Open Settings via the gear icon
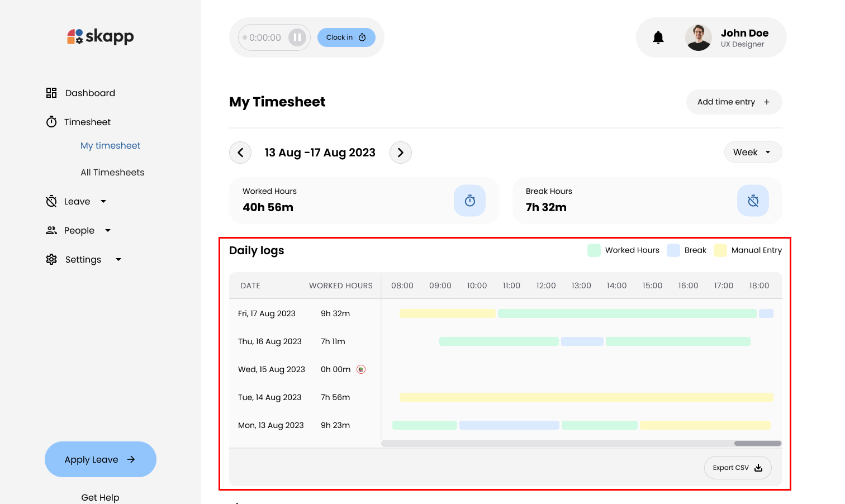Screen dimensions: 845x504 (51, 259)
